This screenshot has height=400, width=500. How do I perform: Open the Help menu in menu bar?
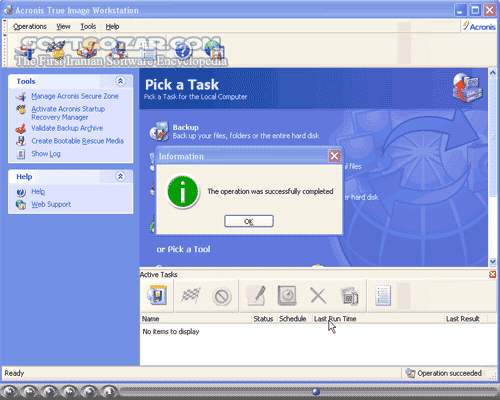[112, 27]
